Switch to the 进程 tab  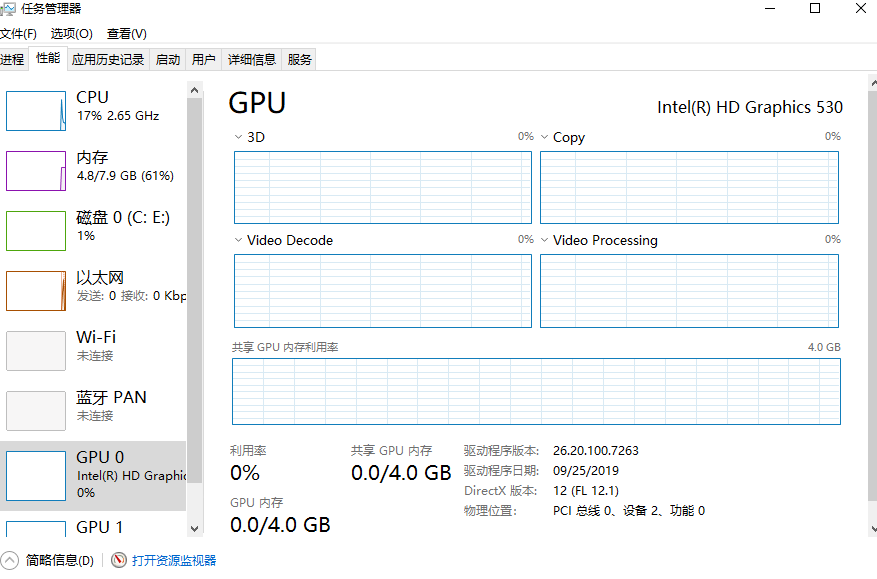[12, 59]
